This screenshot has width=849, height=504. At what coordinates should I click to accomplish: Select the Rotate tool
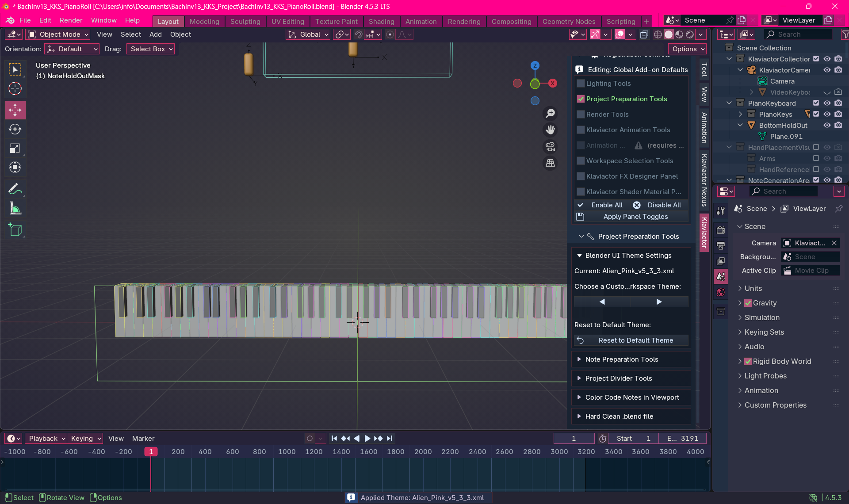click(x=15, y=129)
